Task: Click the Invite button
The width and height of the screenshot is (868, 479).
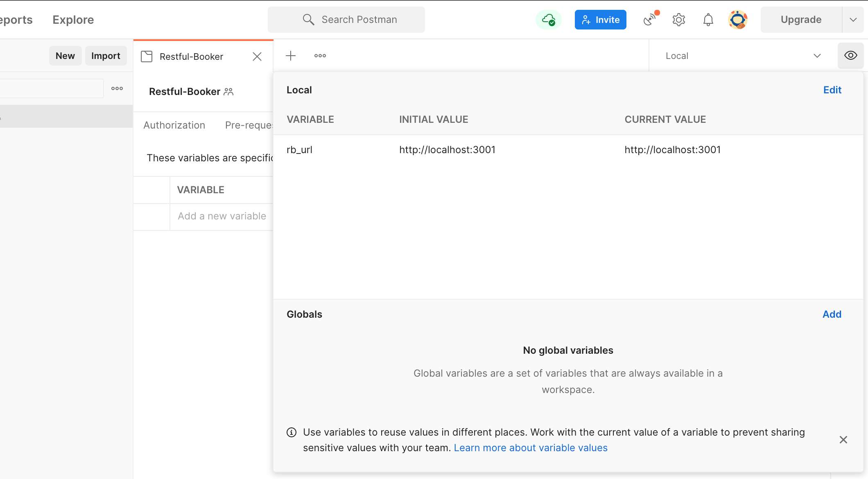Action: (601, 20)
